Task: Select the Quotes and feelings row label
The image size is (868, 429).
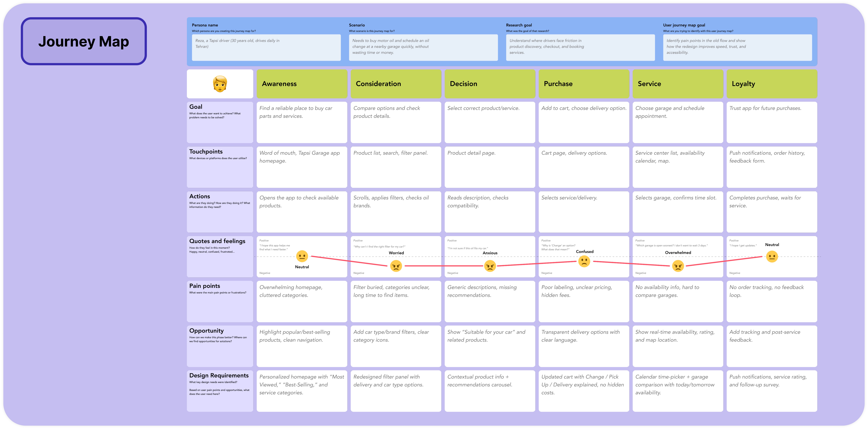Action: click(220, 257)
